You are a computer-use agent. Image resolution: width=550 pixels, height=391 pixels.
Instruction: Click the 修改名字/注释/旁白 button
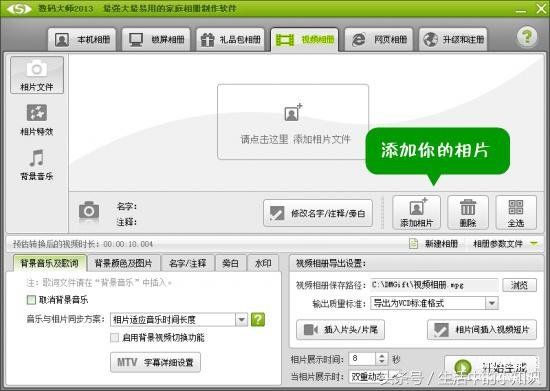318,213
